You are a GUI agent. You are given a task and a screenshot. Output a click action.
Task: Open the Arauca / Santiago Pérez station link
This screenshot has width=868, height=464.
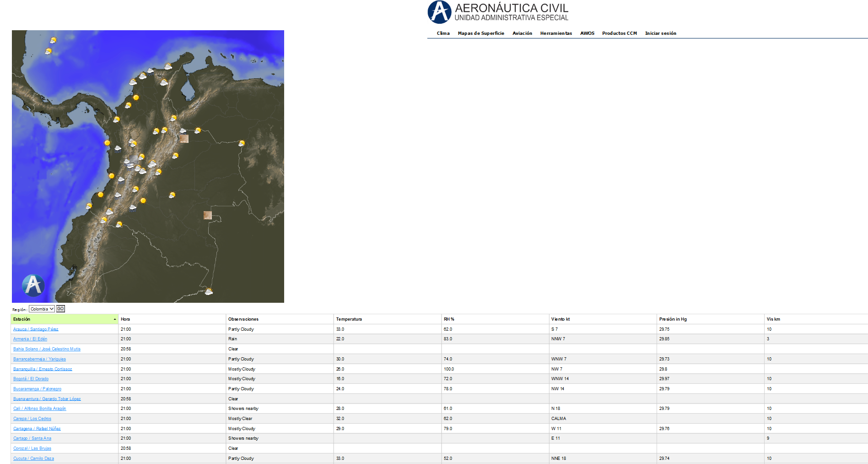(36, 329)
